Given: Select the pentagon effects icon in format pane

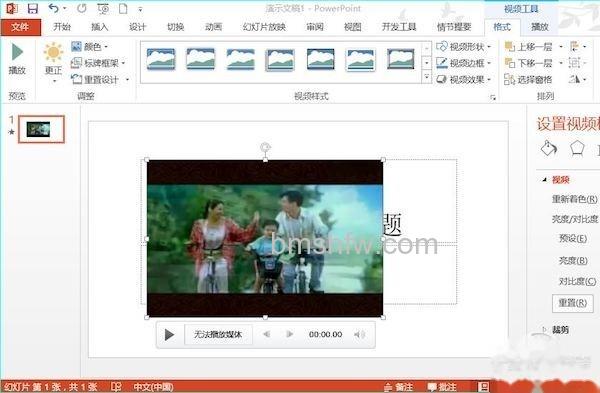Looking at the screenshot, I should (577, 148).
